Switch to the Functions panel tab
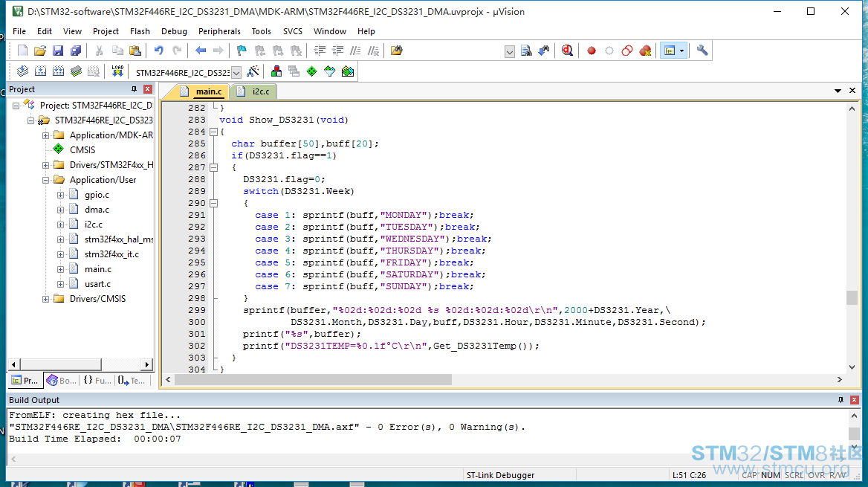 click(97, 381)
